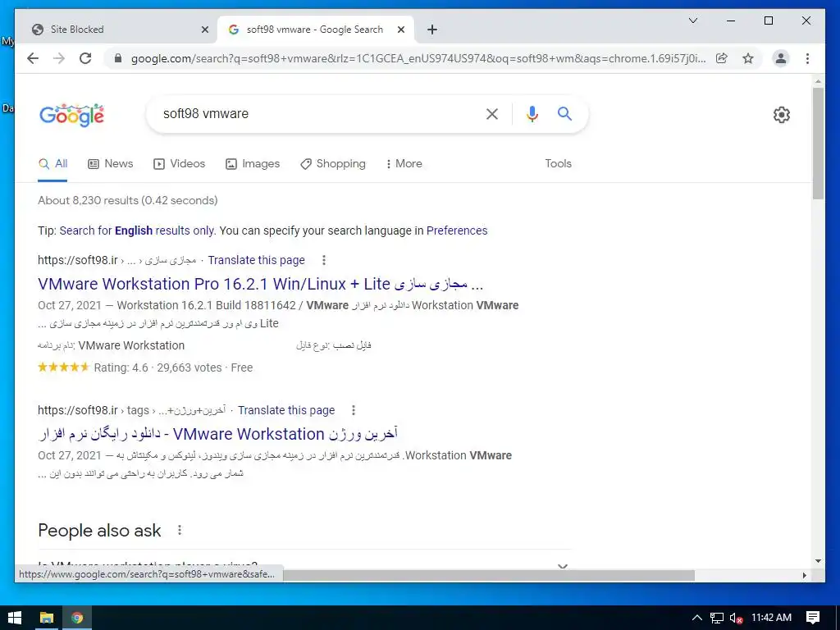Expand the More search filters menu
This screenshot has height=630, width=840.
404,163
